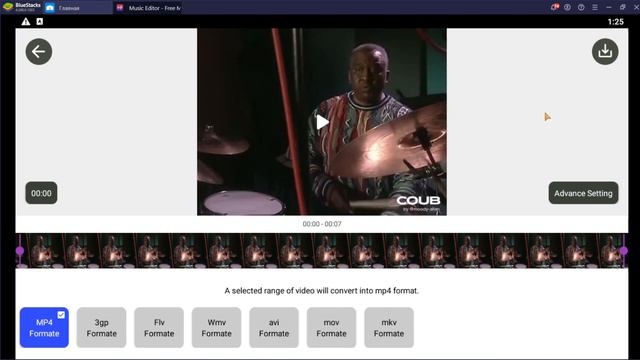The image size is (640, 360).
Task: Click the keyboard 'A' status icon
Action: click(x=40, y=22)
